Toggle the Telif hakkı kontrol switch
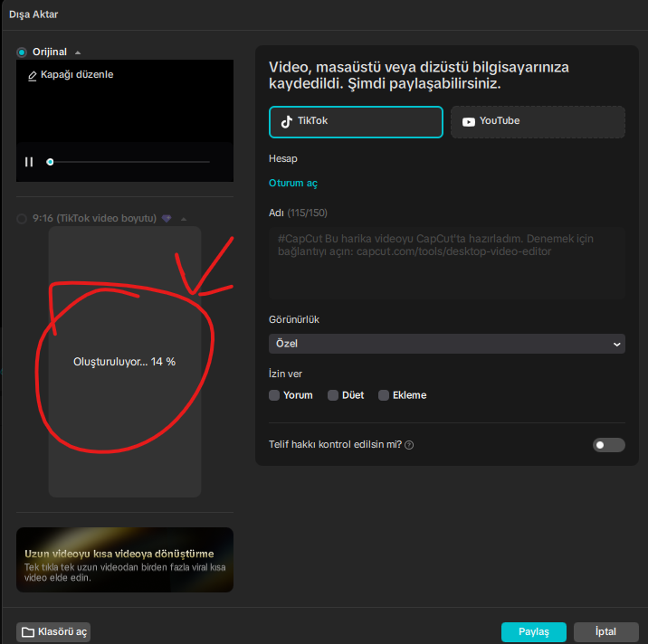 pos(608,445)
